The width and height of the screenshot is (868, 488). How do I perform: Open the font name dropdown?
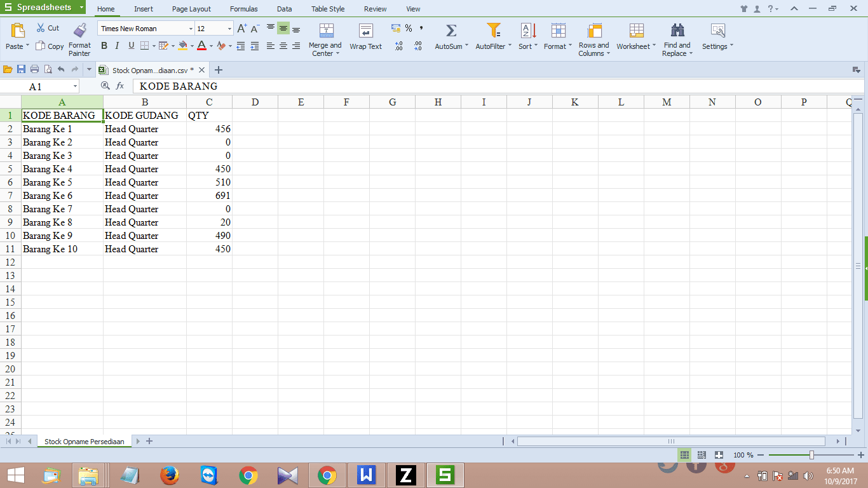click(x=191, y=29)
